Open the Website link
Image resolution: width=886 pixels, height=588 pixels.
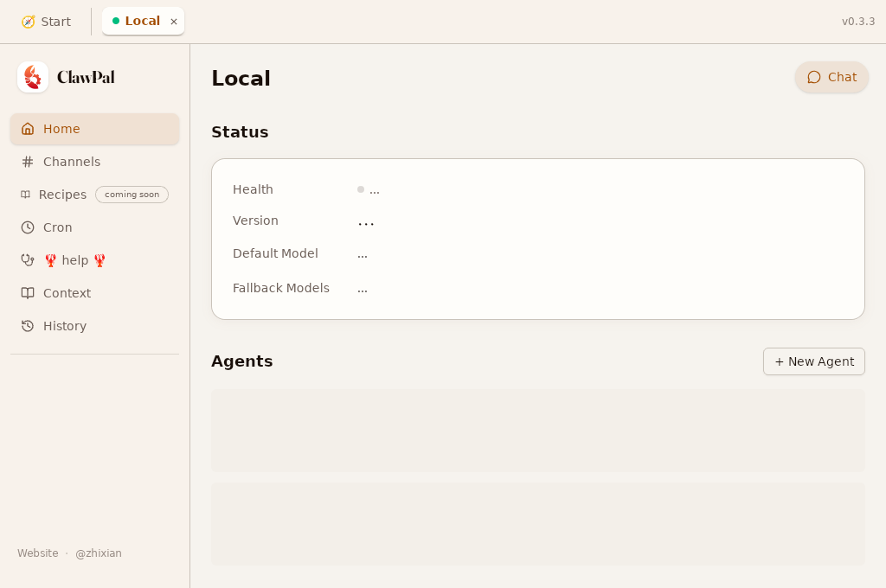38,553
